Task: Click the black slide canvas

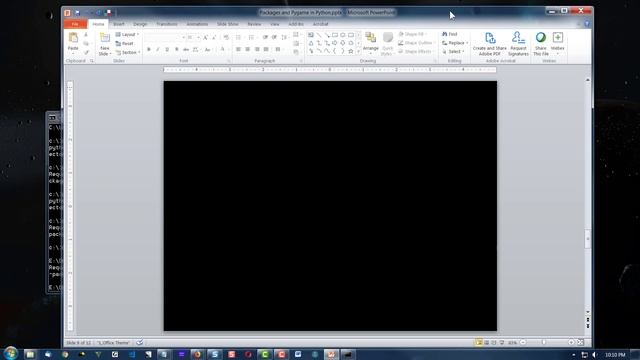Action: click(330, 206)
